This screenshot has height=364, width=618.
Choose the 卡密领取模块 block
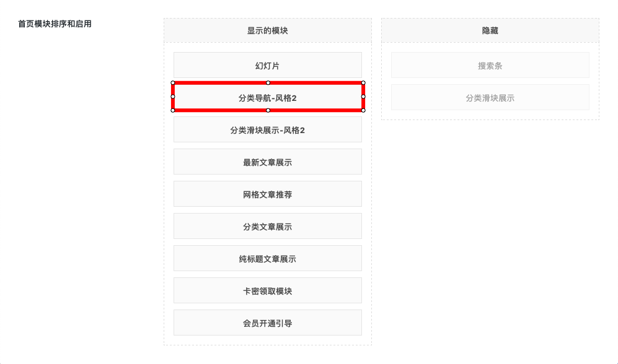coord(267,291)
